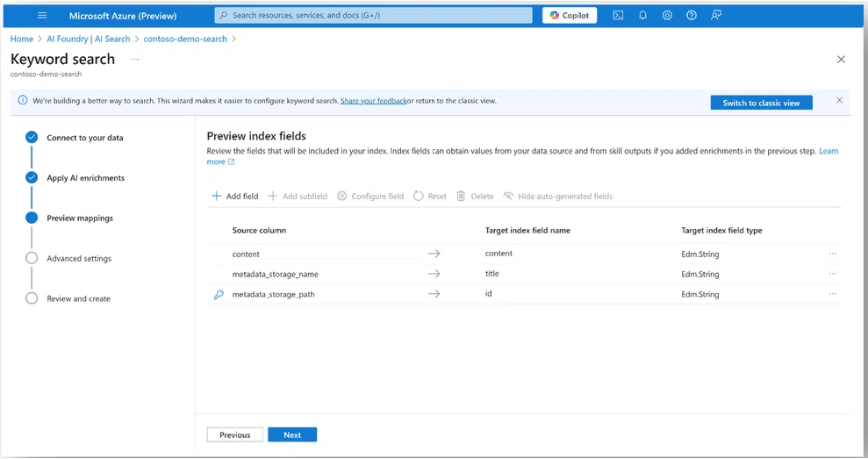Screen dimensions: 868x459
Task: Click Reset in the toolbar
Action: tap(430, 196)
